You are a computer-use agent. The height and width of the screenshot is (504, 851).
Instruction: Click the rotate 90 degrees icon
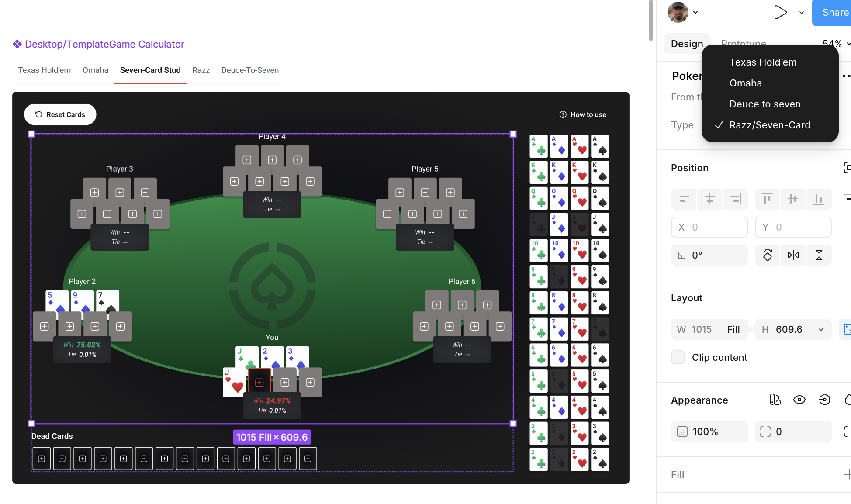[x=768, y=255]
